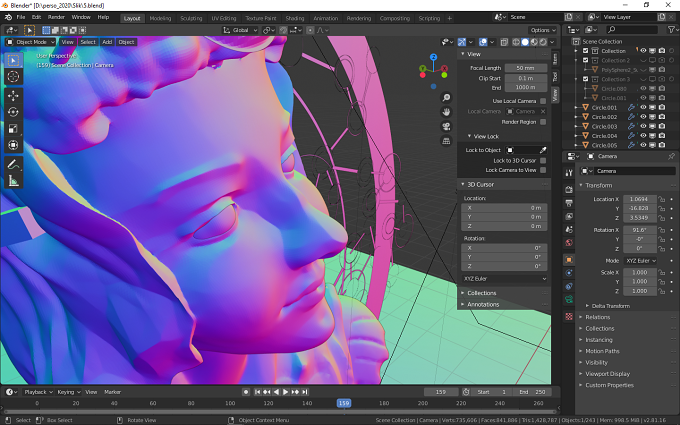This screenshot has width=680, height=425.
Task: Enable Use Local Camera checkbox
Action: [543, 101]
